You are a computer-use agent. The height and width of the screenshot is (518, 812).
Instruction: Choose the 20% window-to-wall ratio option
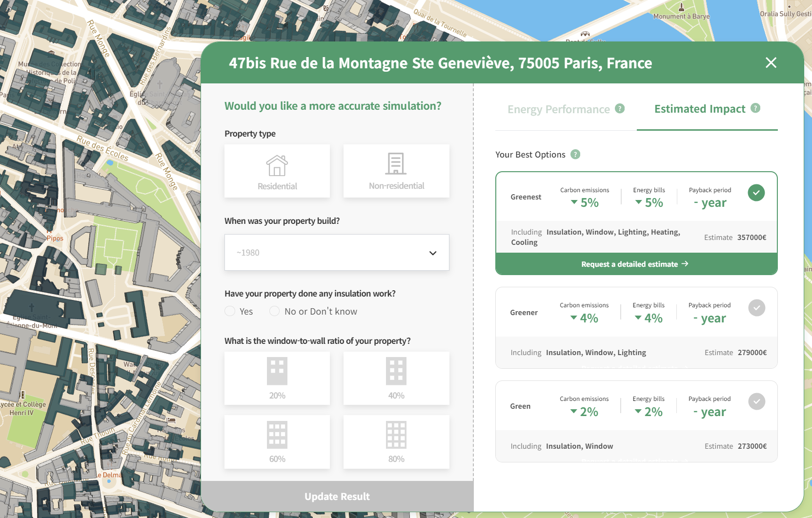(277, 378)
